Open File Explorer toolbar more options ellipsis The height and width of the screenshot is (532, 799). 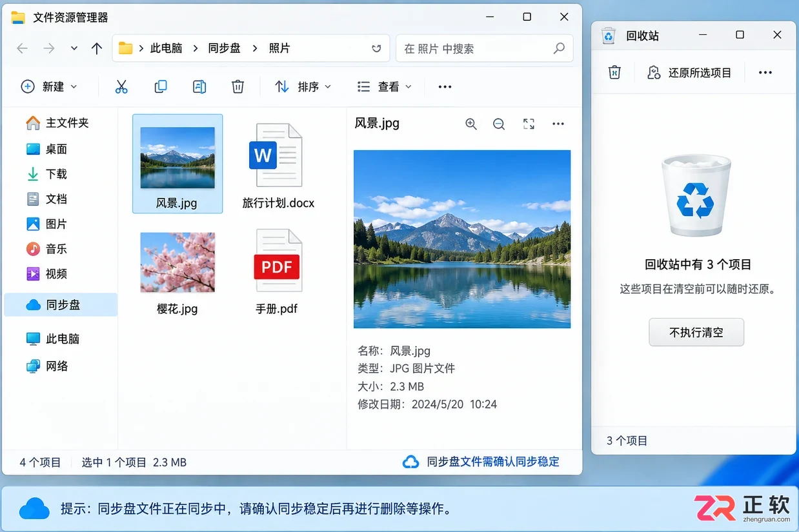click(445, 86)
